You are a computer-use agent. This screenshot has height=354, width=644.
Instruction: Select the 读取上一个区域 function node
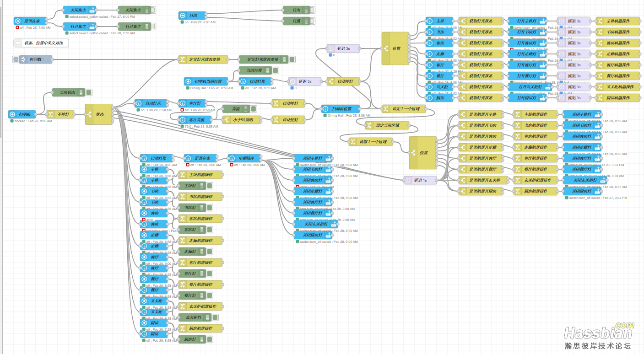[371, 142]
